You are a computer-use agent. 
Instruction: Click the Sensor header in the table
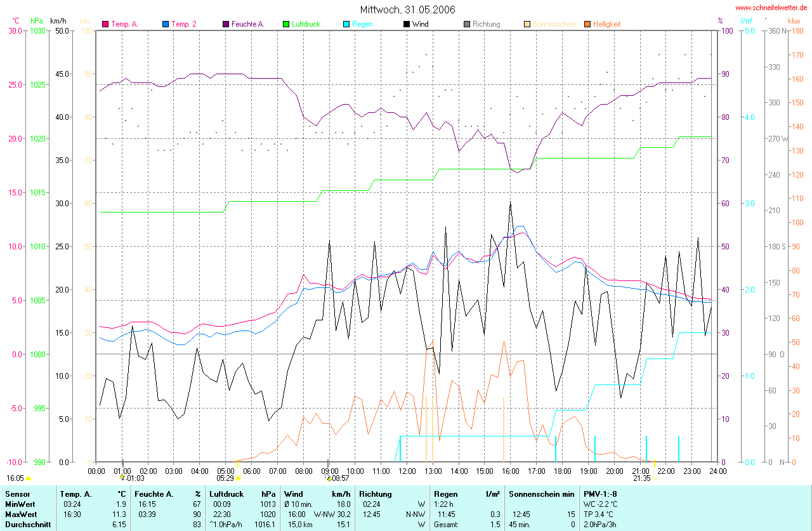point(18,494)
